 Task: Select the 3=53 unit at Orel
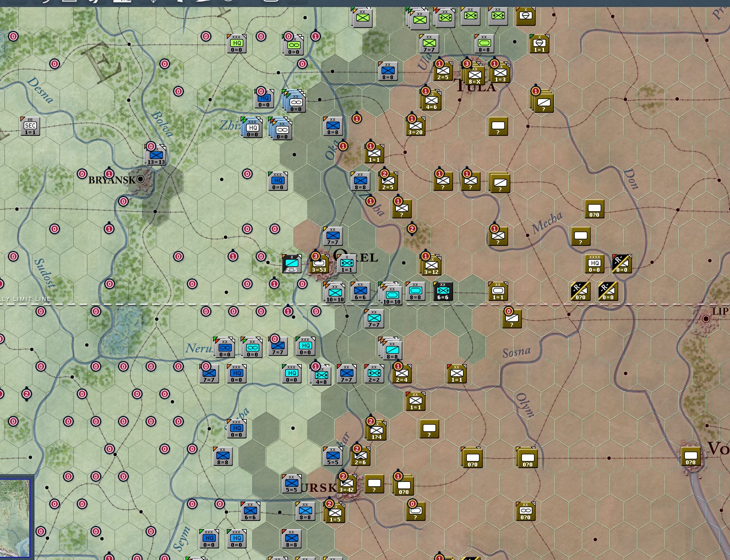coord(319,263)
